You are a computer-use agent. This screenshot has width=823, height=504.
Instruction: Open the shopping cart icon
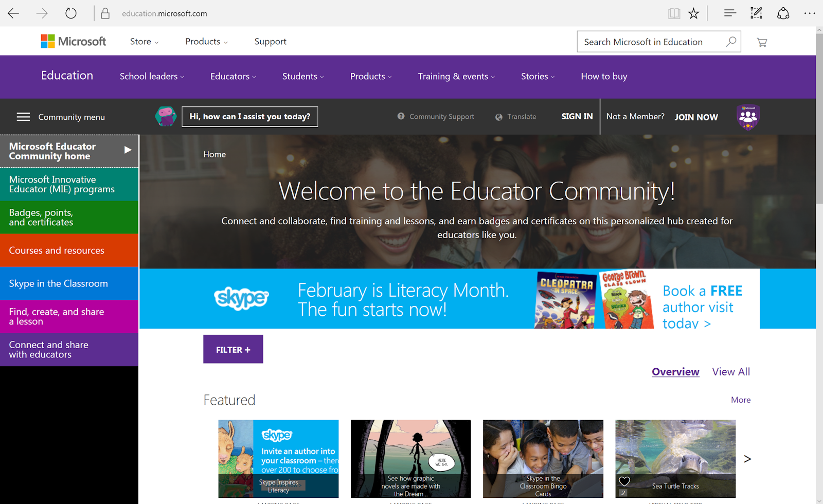pos(762,42)
